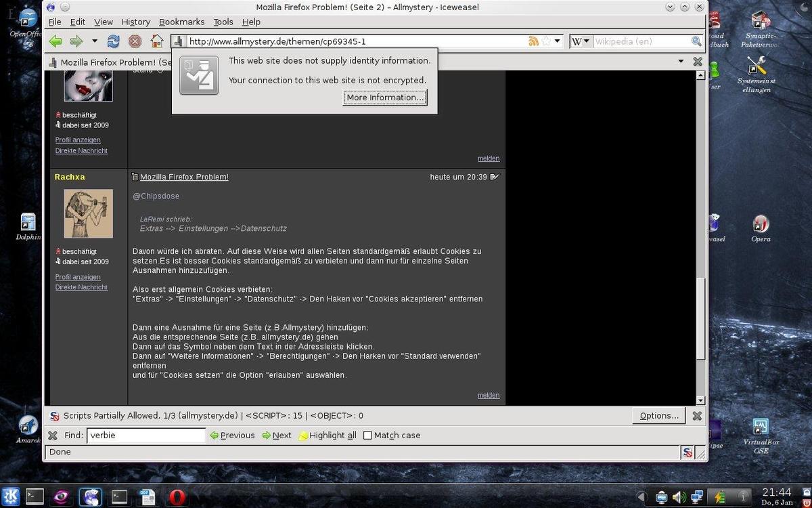
Task: Click 'melden' link under the first post
Action: tap(489, 158)
